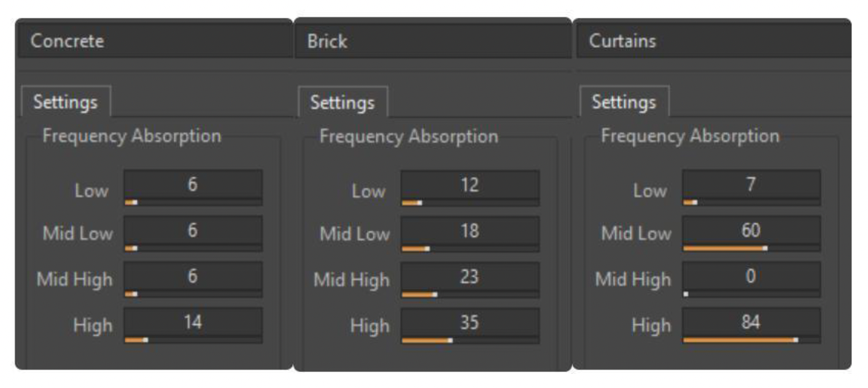Click Curtains Mid High value 0
The image size is (868, 388).
tap(751, 277)
